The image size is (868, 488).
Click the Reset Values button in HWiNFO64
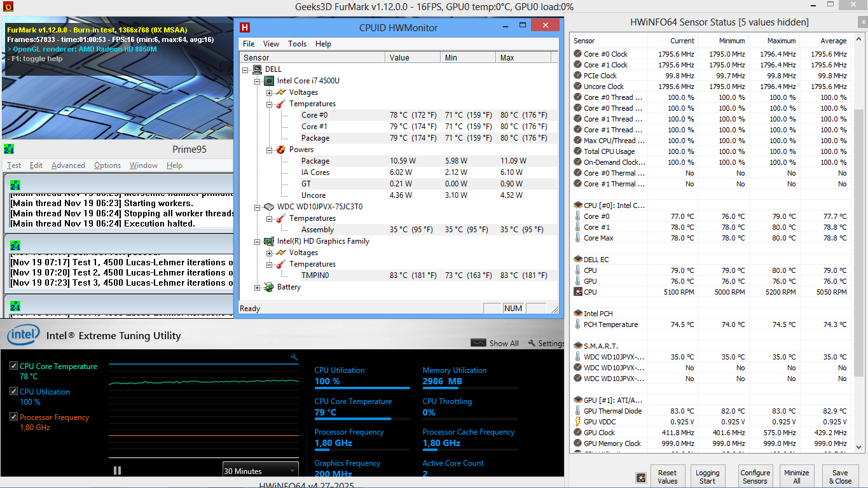[x=667, y=477]
